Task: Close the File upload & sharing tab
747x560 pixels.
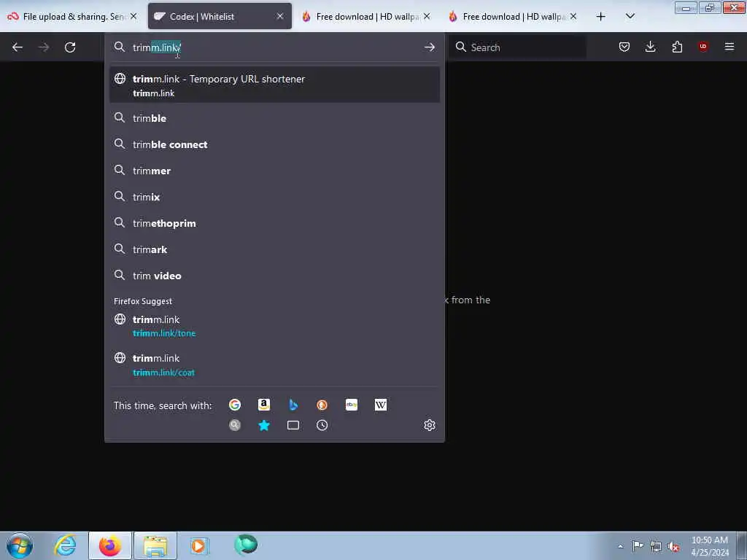Action: (x=134, y=16)
